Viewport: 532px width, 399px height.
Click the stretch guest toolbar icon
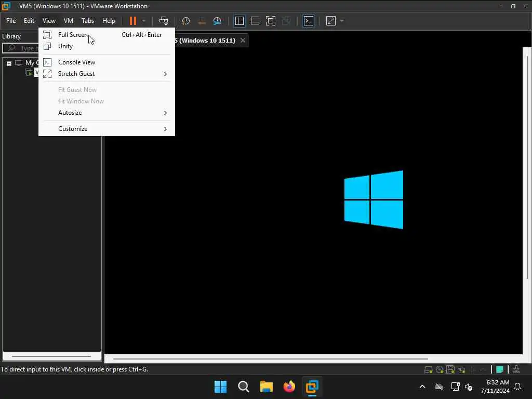(x=331, y=21)
